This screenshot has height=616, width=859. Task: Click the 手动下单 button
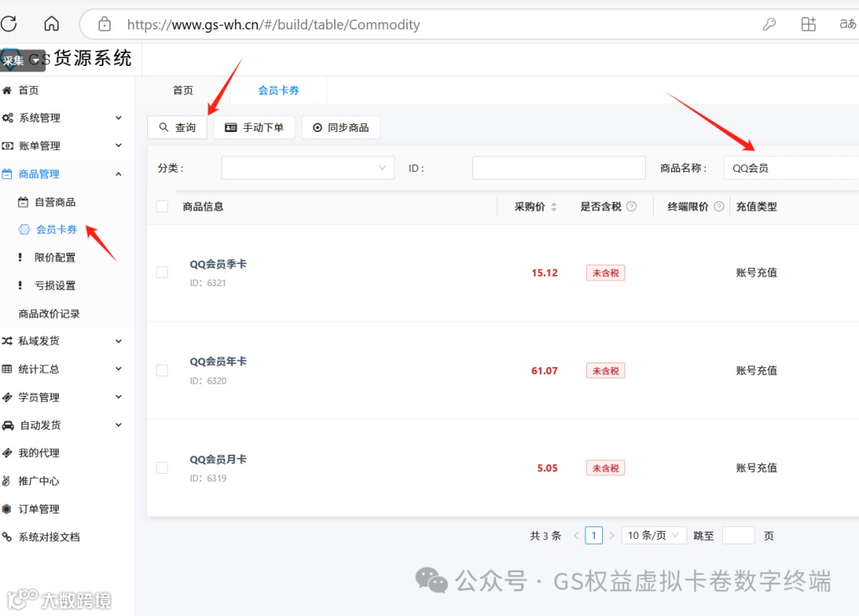(x=255, y=128)
